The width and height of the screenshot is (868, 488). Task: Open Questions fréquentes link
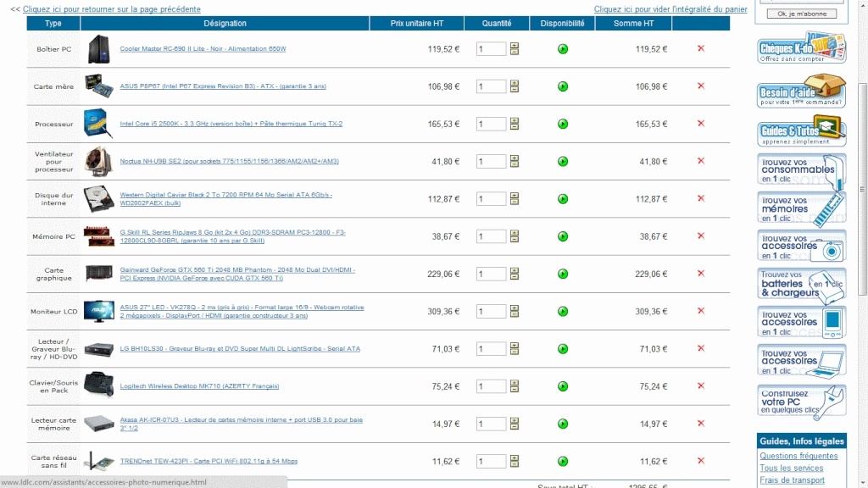coord(798,456)
